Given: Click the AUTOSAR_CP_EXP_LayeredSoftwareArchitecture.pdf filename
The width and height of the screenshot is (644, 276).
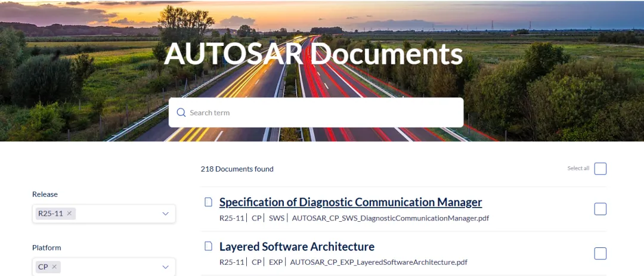Looking at the screenshot, I should coord(379,262).
